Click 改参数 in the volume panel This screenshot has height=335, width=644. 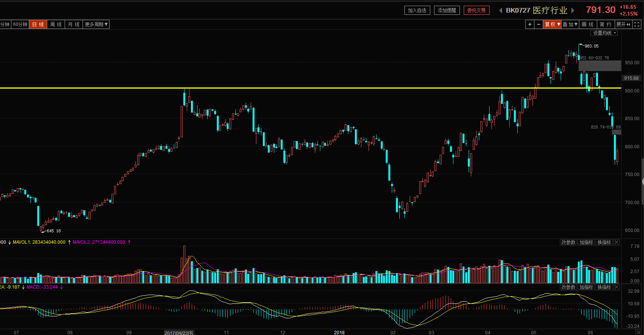[x=568, y=242]
